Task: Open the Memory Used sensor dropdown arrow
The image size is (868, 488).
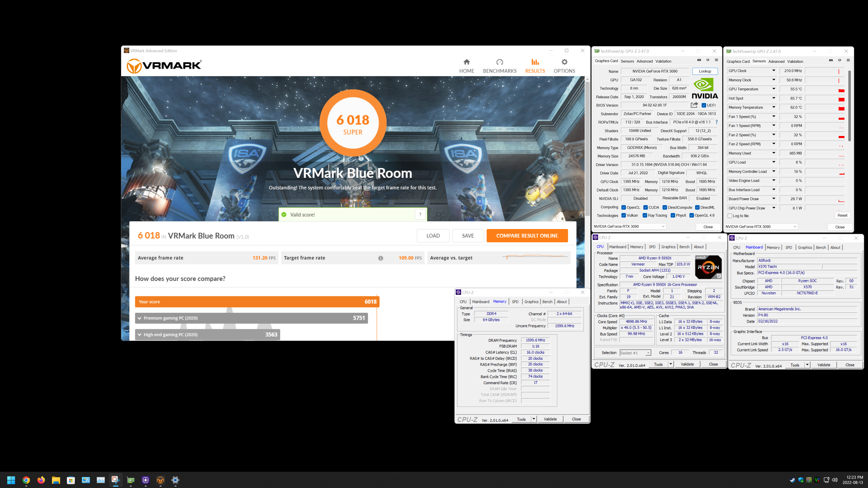Action: 774,153
